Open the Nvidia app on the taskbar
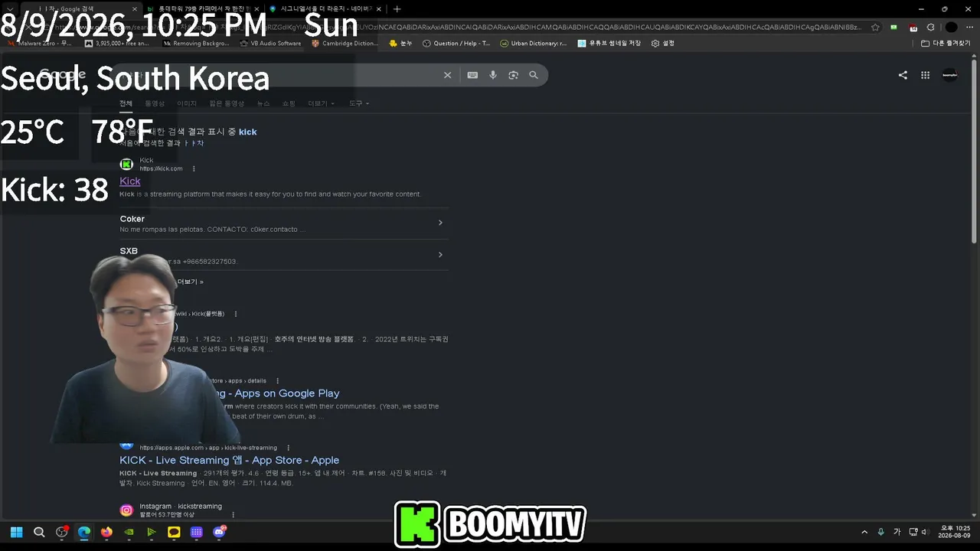980x551 pixels. coord(129,532)
